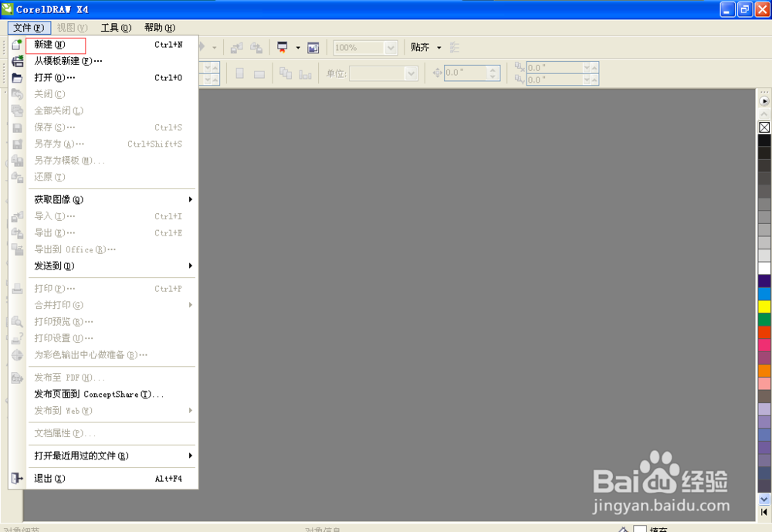Open the 贴齐 snap dropdown
The width and height of the screenshot is (772, 532).
tap(438, 48)
